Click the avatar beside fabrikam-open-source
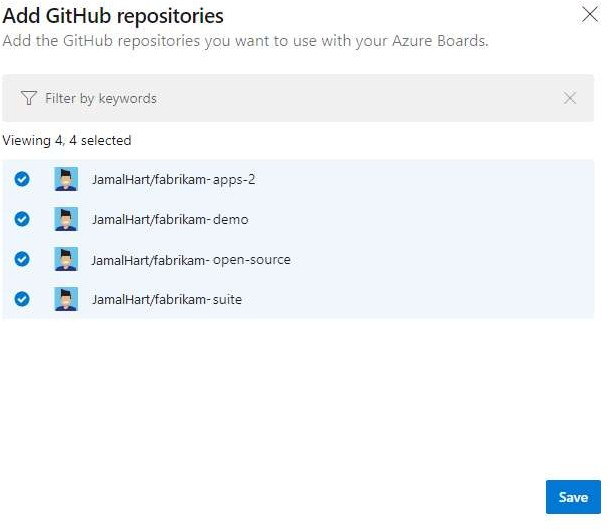 (66, 259)
